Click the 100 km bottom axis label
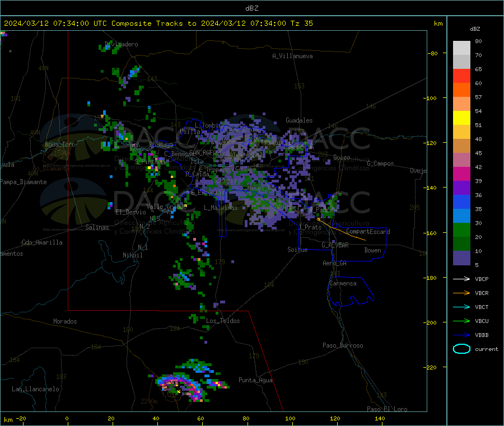Viewport: 504px width, 426px height. pos(290,418)
